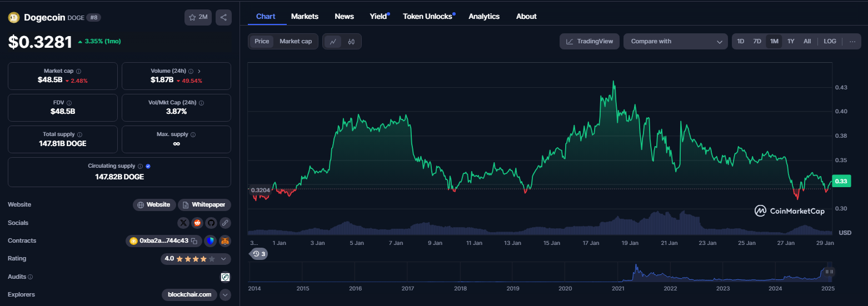Copy the contract address 0xba2a...744c43
868x306 pixels.
pyautogui.click(x=194, y=241)
